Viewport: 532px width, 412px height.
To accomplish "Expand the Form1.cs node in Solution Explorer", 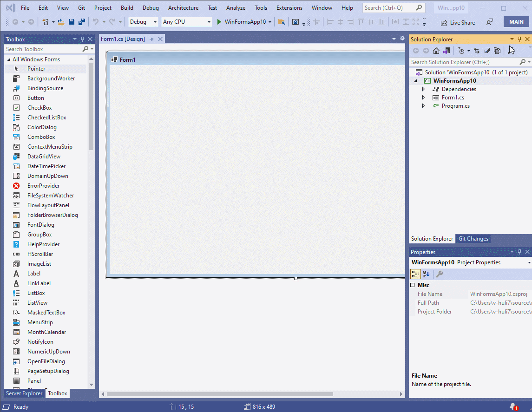I will click(x=423, y=97).
